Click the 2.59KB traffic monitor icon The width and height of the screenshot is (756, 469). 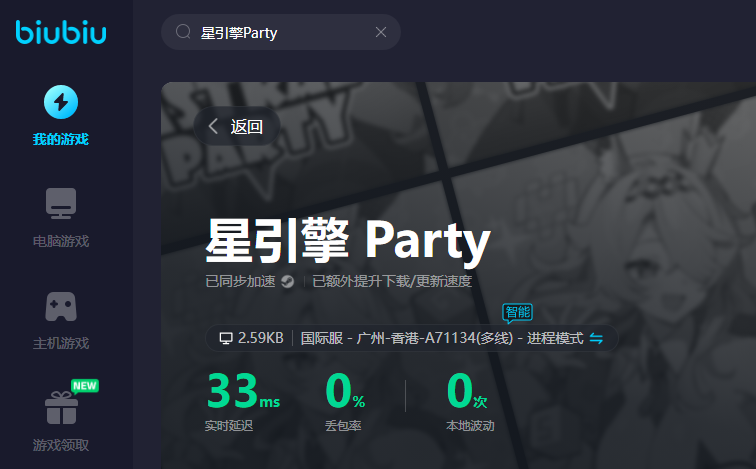226,338
